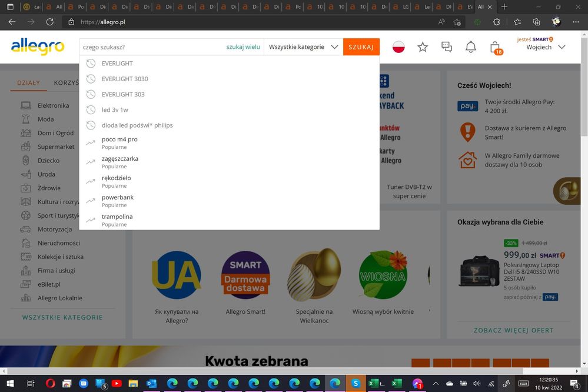588x392 pixels.
Task: Click Uroda category icon
Action: (x=25, y=174)
